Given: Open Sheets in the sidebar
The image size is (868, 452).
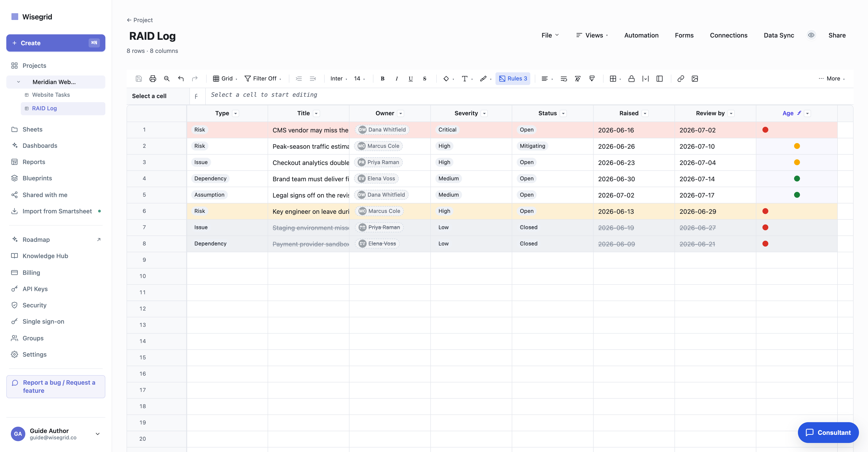Looking at the screenshot, I should click(32, 129).
